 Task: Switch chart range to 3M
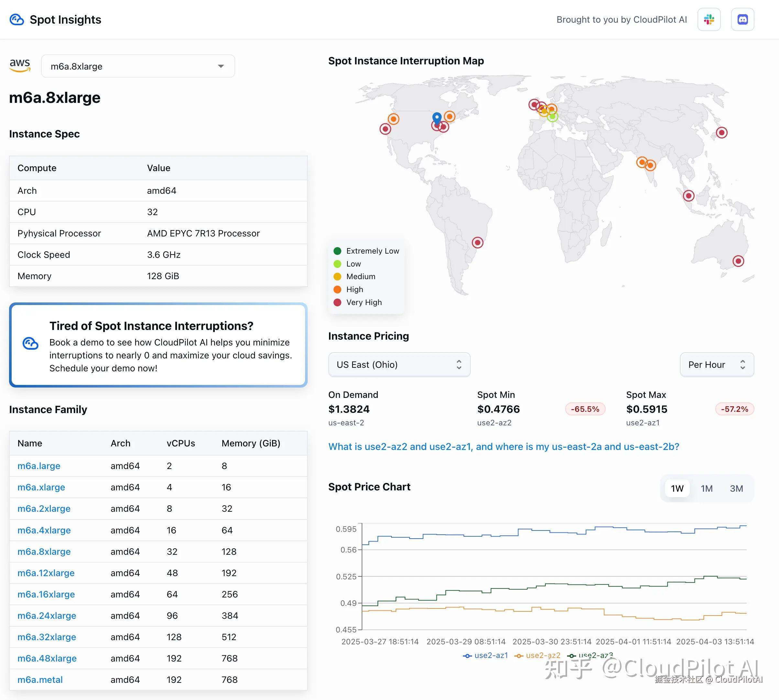736,488
